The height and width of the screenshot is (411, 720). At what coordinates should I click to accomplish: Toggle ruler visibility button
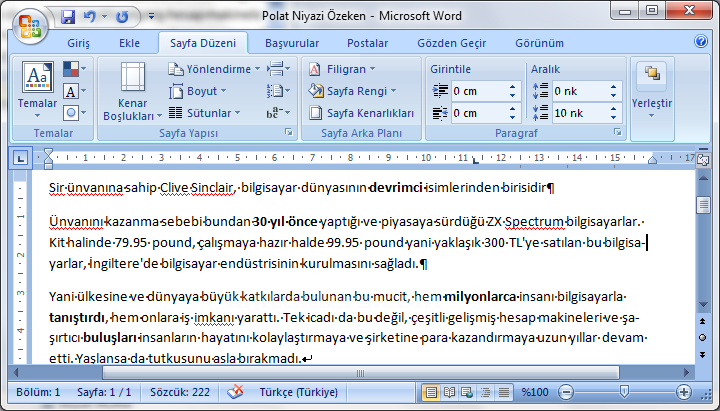pos(703,160)
